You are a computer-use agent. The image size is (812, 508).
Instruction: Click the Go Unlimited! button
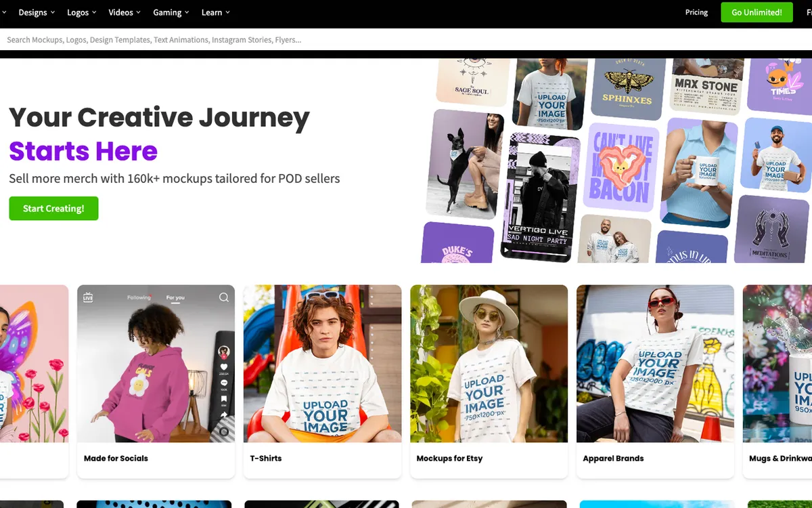(757, 12)
